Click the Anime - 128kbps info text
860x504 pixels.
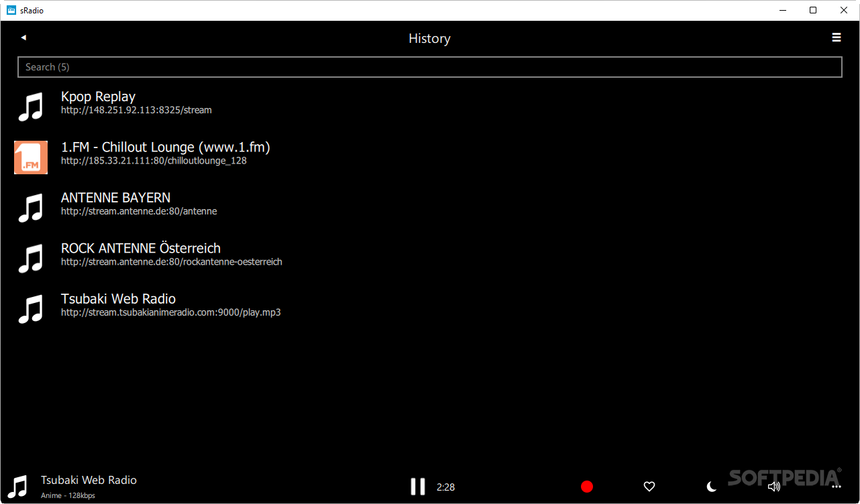click(x=68, y=496)
